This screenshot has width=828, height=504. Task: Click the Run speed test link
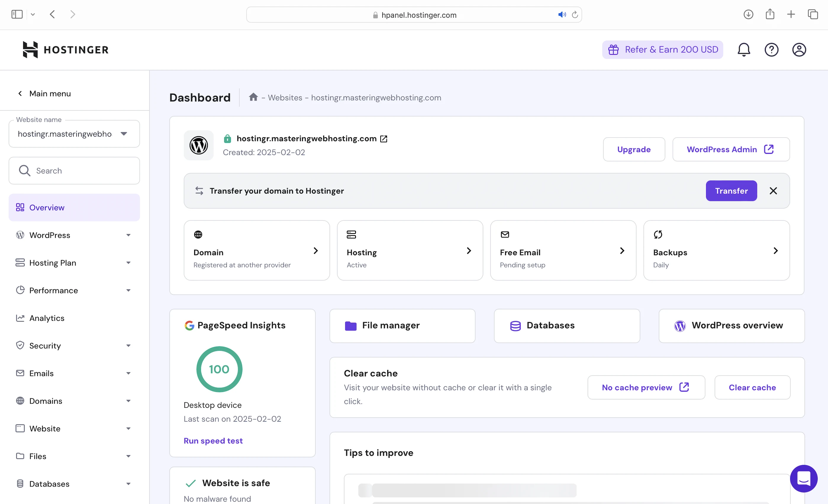tap(213, 440)
